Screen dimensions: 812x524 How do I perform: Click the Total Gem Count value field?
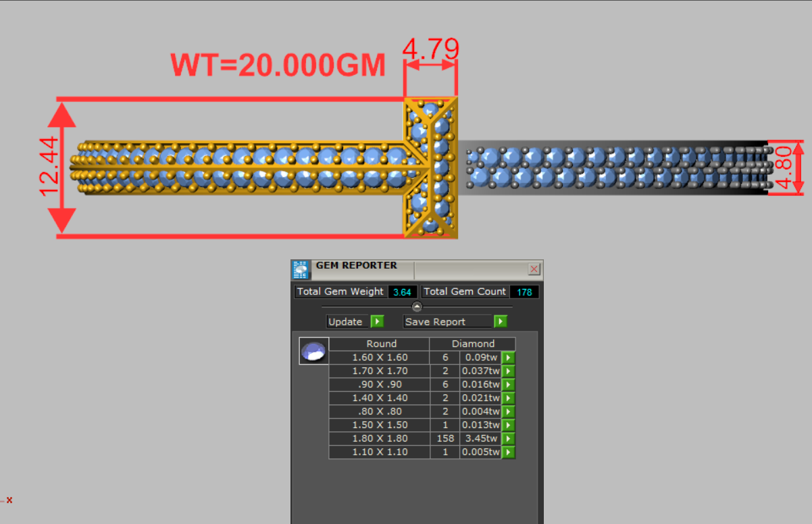(524, 292)
